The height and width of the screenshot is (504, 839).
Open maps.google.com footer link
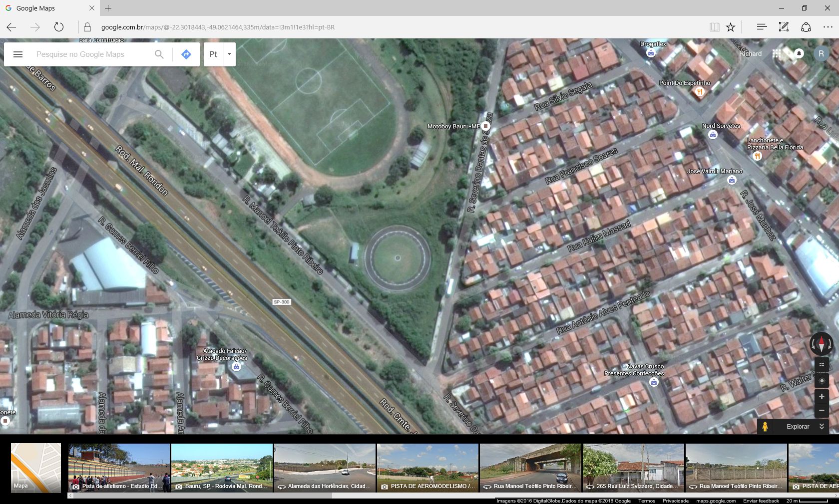[x=716, y=501]
